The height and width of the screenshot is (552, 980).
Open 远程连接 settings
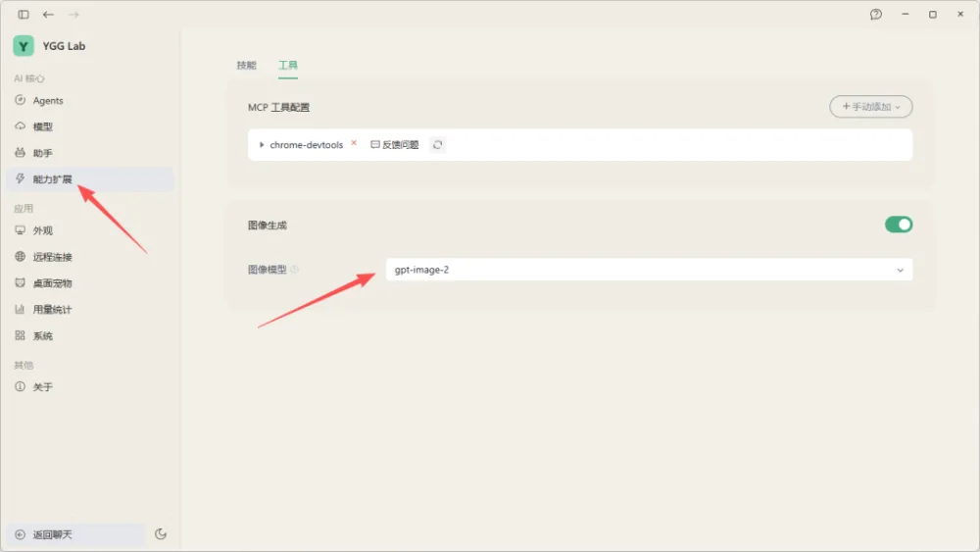(x=90, y=257)
